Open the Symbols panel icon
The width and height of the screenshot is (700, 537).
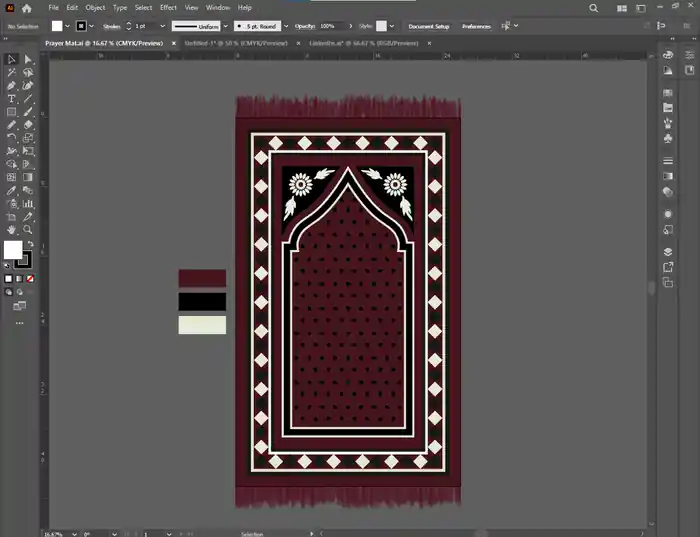668,139
